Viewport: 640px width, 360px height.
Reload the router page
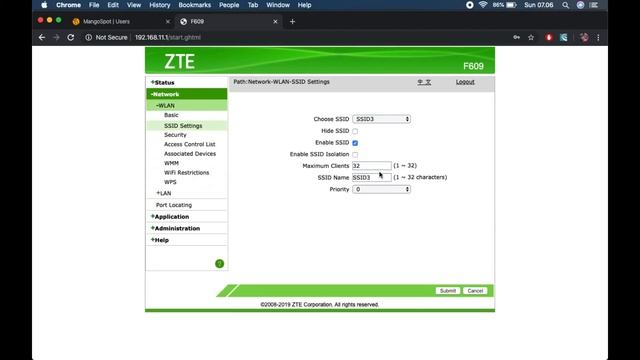71,37
